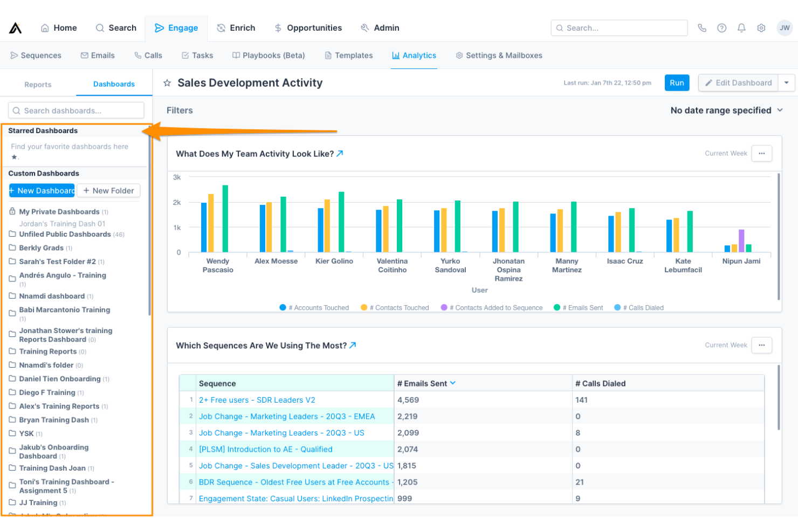
Task: Switch to the Emails tab
Action: click(98, 56)
